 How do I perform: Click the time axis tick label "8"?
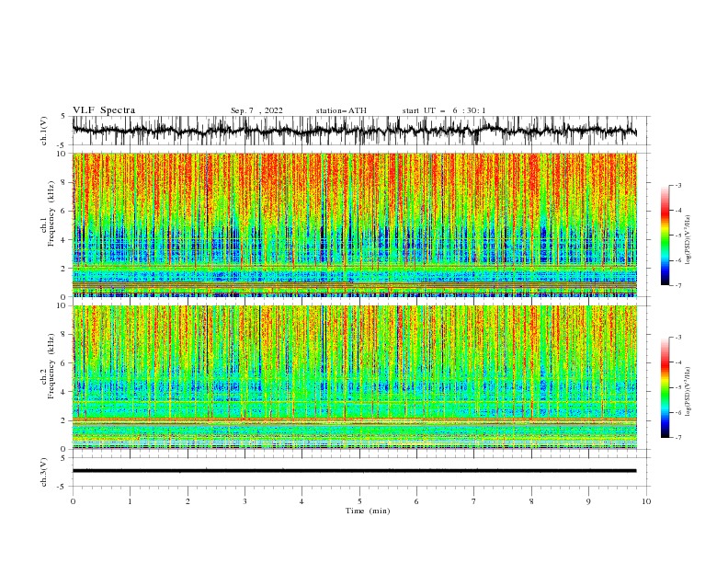click(531, 501)
